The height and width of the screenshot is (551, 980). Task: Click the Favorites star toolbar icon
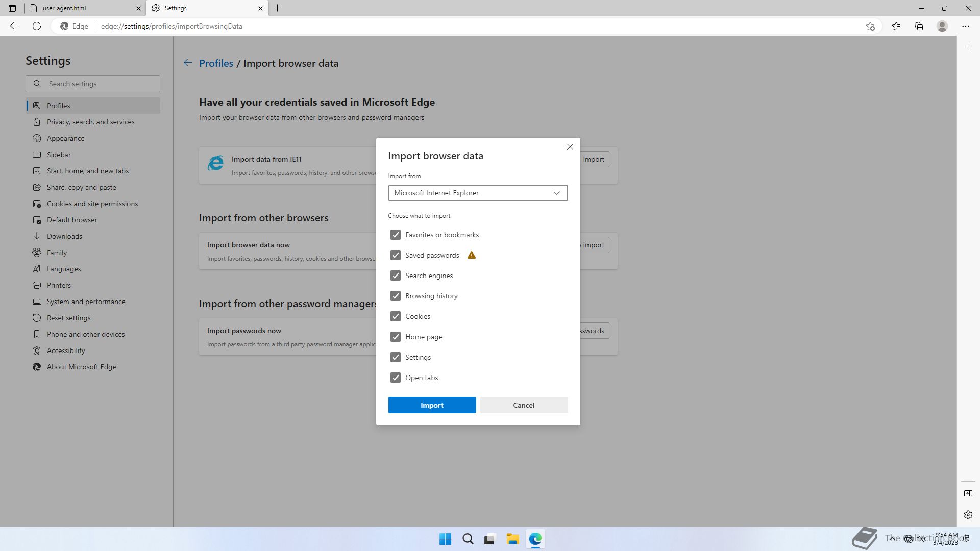896,26
